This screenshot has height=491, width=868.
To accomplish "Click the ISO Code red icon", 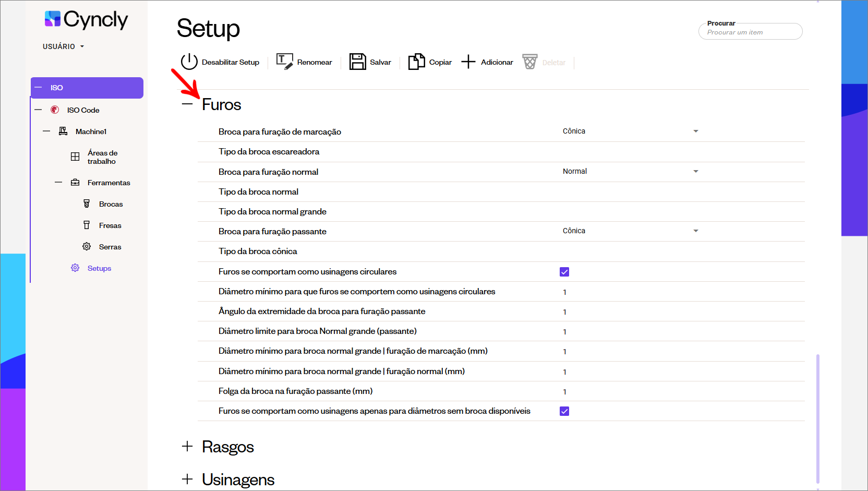I will 55,110.
